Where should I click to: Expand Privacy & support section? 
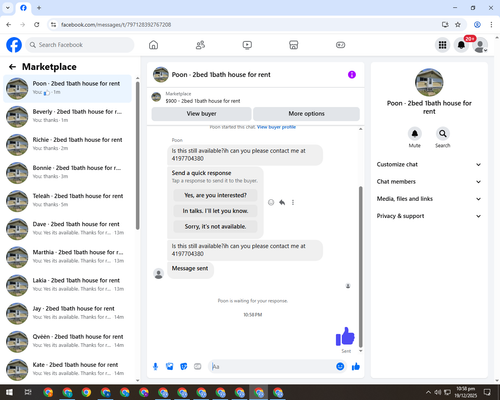[x=429, y=216]
